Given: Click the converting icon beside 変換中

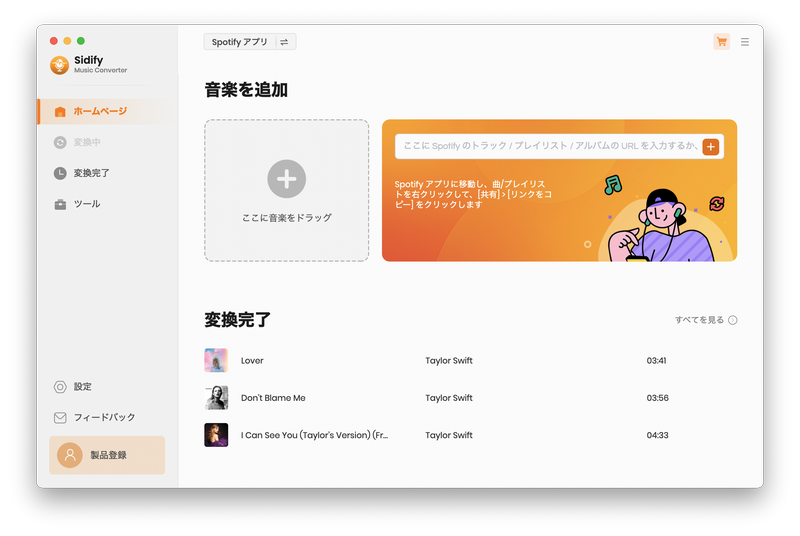Looking at the screenshot, I should (60, 142).
